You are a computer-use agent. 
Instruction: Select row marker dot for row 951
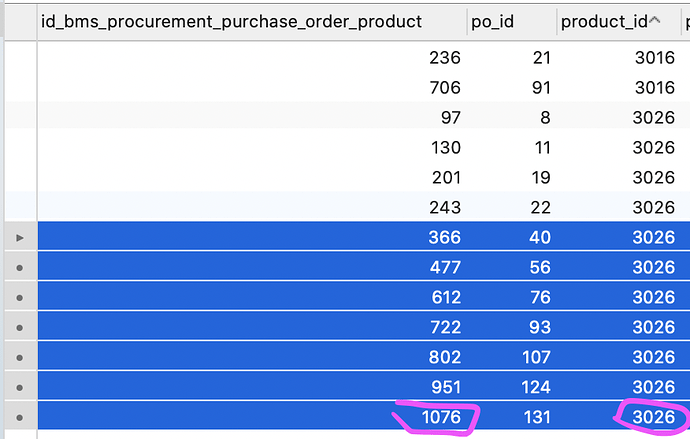click(19, 387)
